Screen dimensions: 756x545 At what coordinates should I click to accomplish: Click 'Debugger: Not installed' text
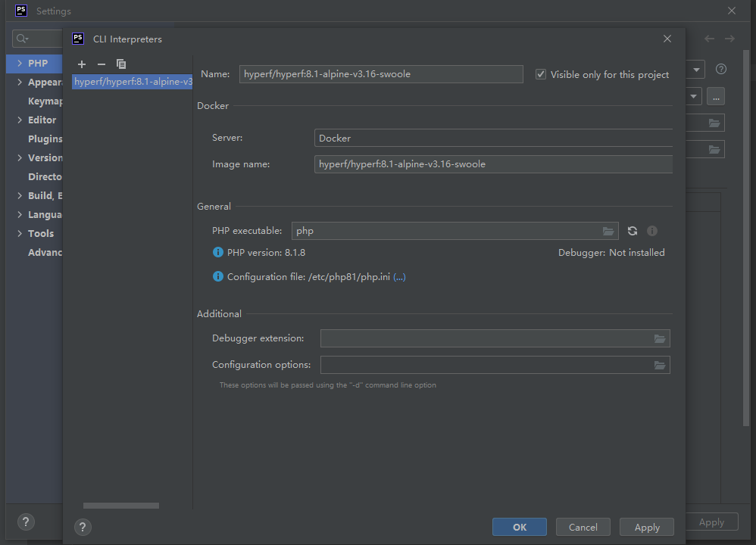click(x=611, y=253)
